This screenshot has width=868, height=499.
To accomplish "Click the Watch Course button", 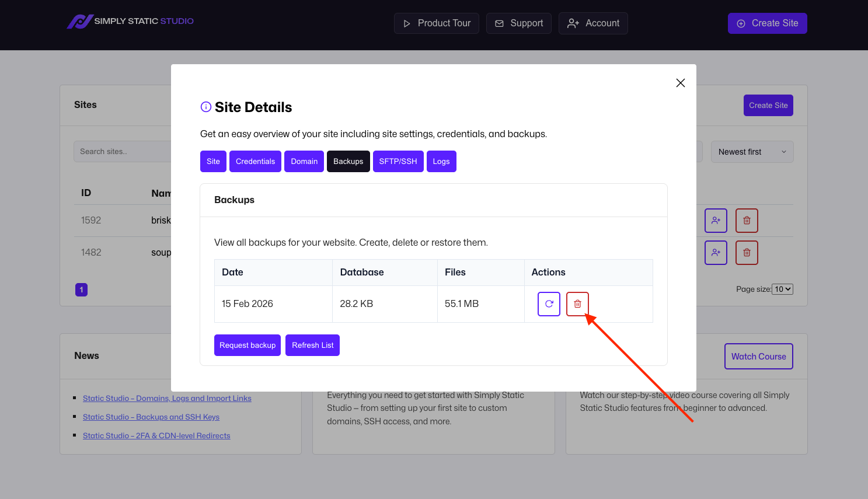I will pyautogui.click(x=758, y=357).
